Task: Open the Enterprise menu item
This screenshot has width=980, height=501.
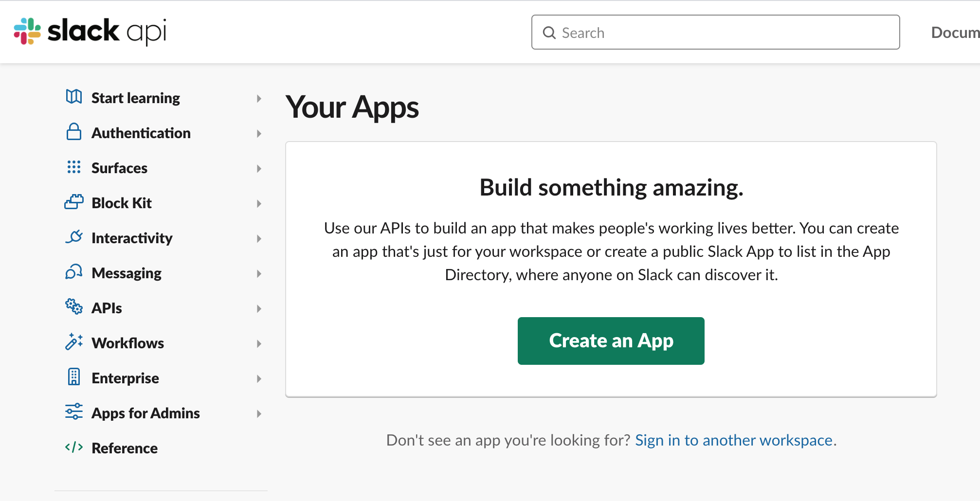Action: click(x=125, y=378)
